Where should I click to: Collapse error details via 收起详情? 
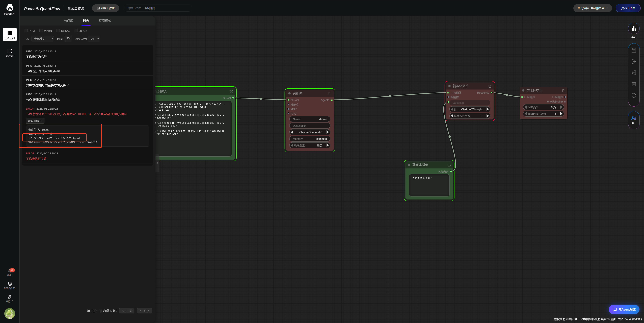coord(35,121)
